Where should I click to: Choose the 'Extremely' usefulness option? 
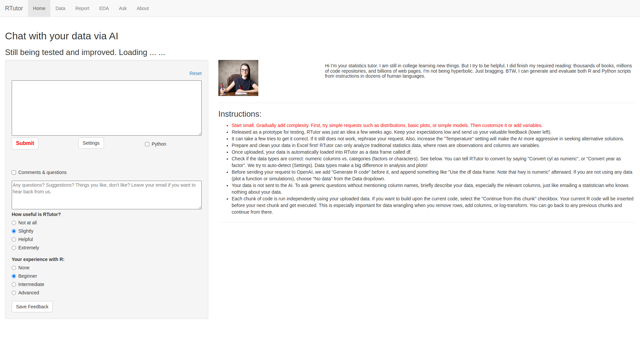point(14,248)
